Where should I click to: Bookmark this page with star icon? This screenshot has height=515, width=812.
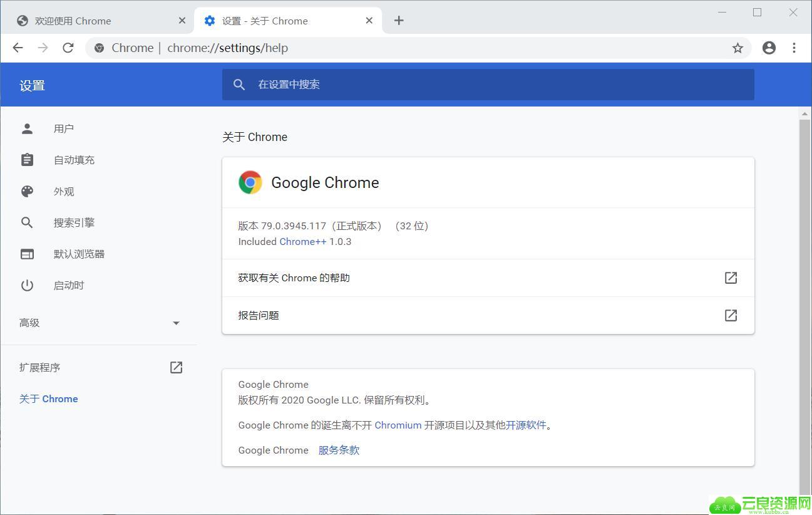pyautogui.click(x=737, y=48)
